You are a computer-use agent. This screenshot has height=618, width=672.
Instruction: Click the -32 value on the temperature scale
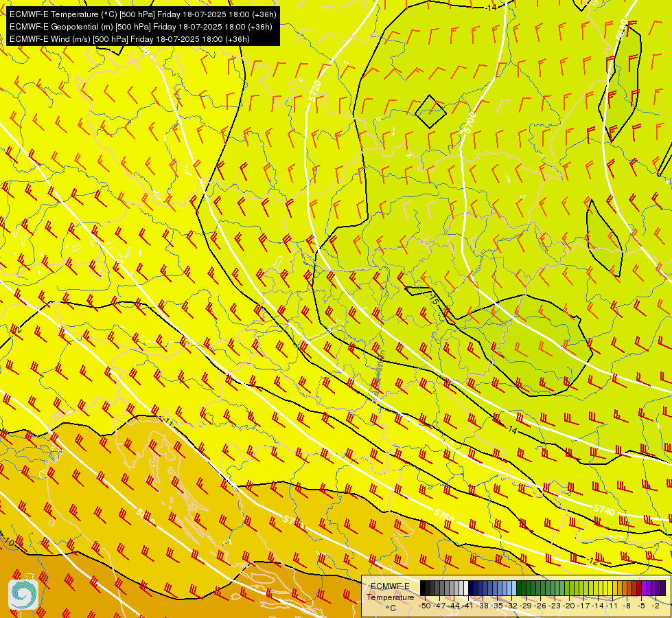(x=511, y=606)
